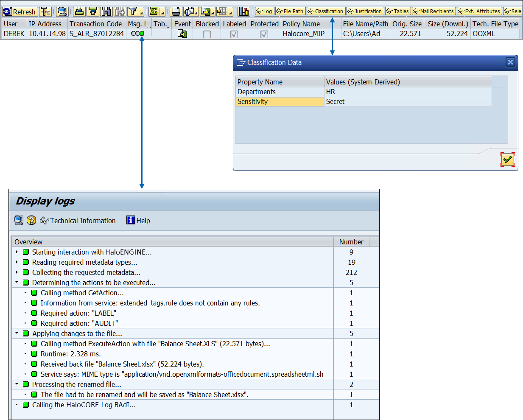
Task: Click the question mark help icon in Display logs
Action: [x=31, y=220]
